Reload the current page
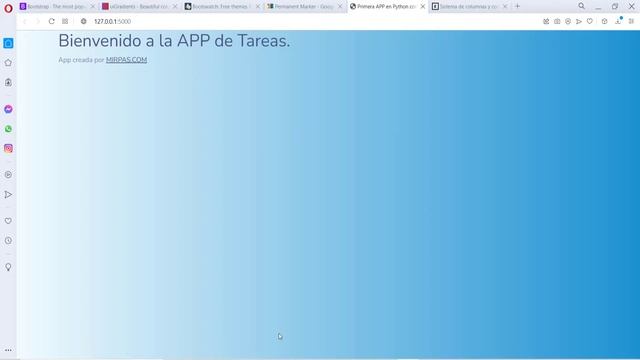Screen dimensions: 640x360 pos(51,21)
